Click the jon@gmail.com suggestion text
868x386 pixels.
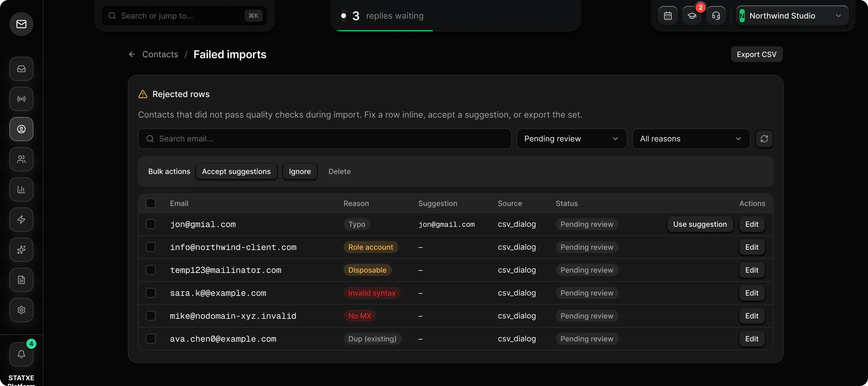(446, 225)
